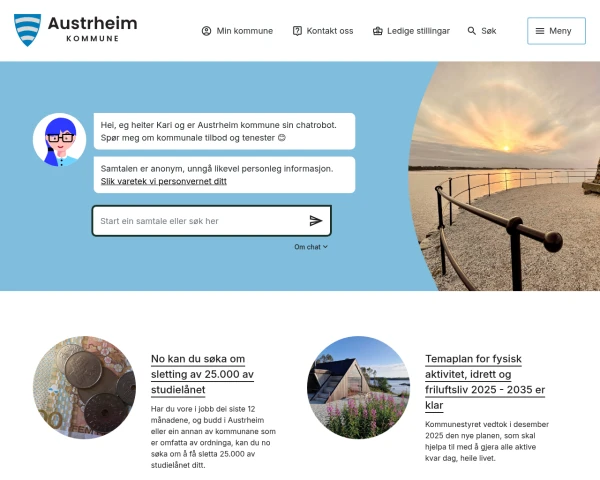Viewport: 600px width, 480px height.
Task: Open Slik varetek vi personvernet ditt link
Action: (163, 181)
